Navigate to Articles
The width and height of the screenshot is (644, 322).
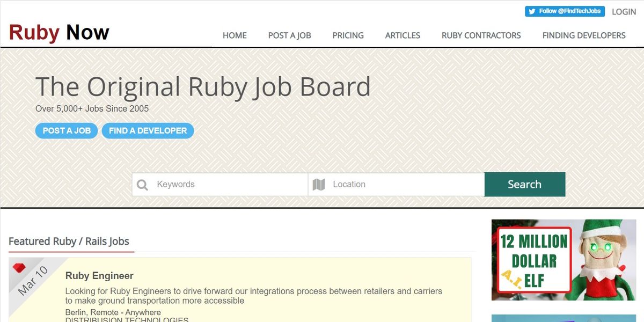pyautogui.click(x=402, y=35)
